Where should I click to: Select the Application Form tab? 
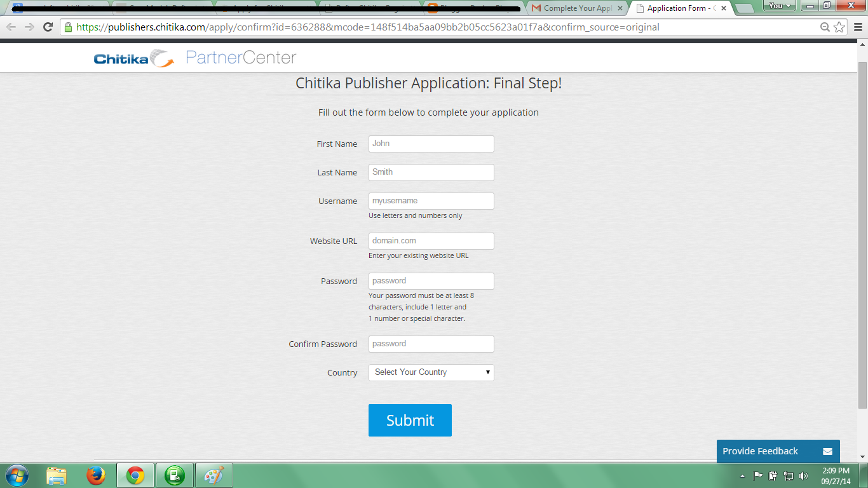point(681,8)
